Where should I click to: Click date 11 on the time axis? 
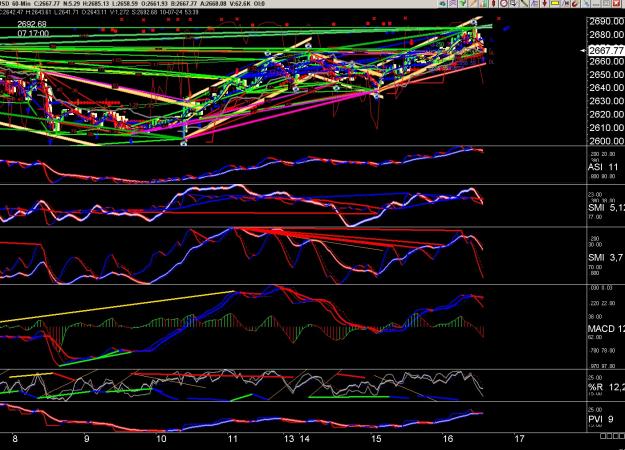(232, 439)
